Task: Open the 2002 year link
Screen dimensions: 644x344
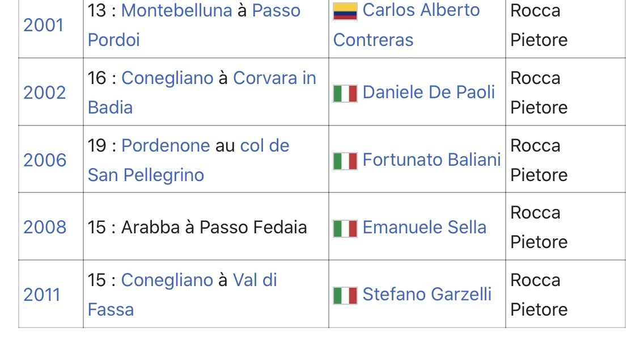Action: coord(44,93)
